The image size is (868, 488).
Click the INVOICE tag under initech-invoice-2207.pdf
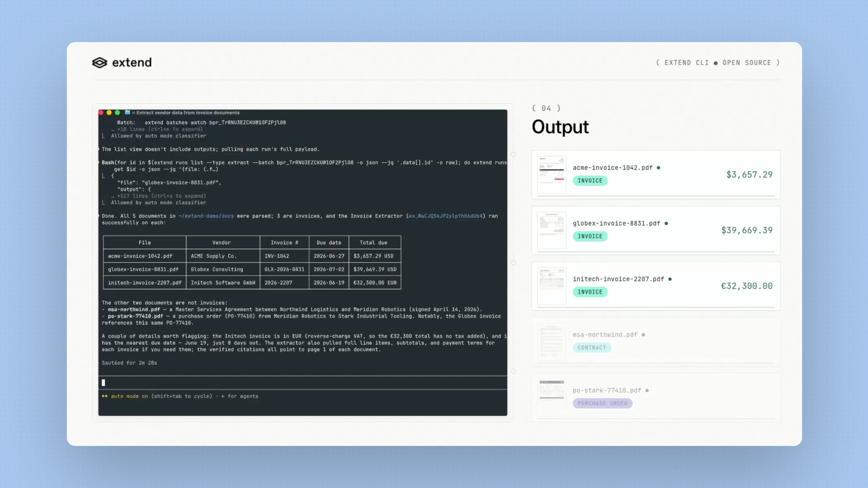(590, 292)
